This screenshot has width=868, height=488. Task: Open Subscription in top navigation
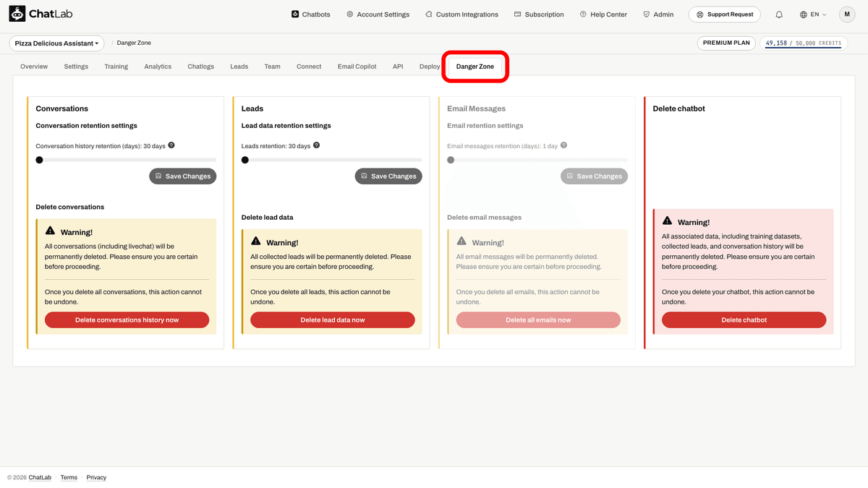(x=539, y=14)
